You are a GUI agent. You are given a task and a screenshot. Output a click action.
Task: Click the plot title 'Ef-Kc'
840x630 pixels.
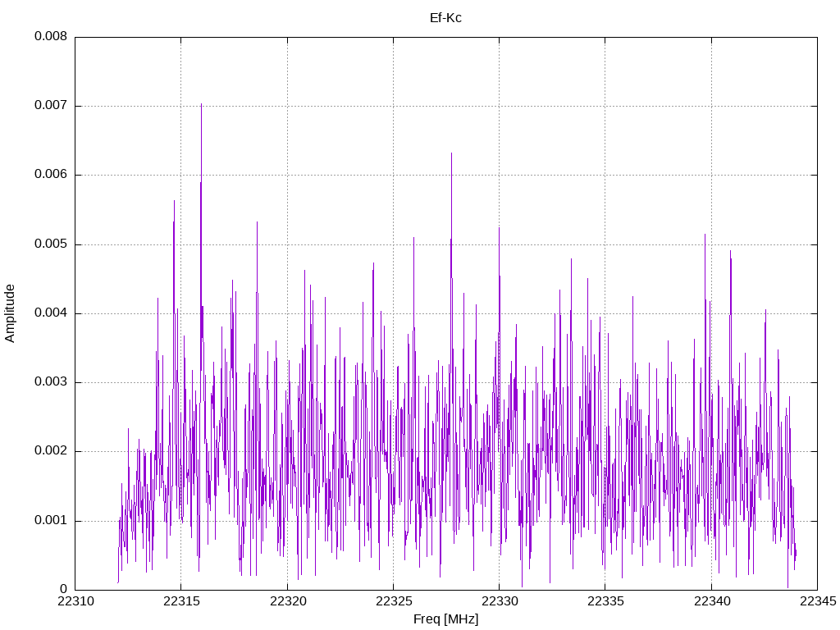[445, 18]
